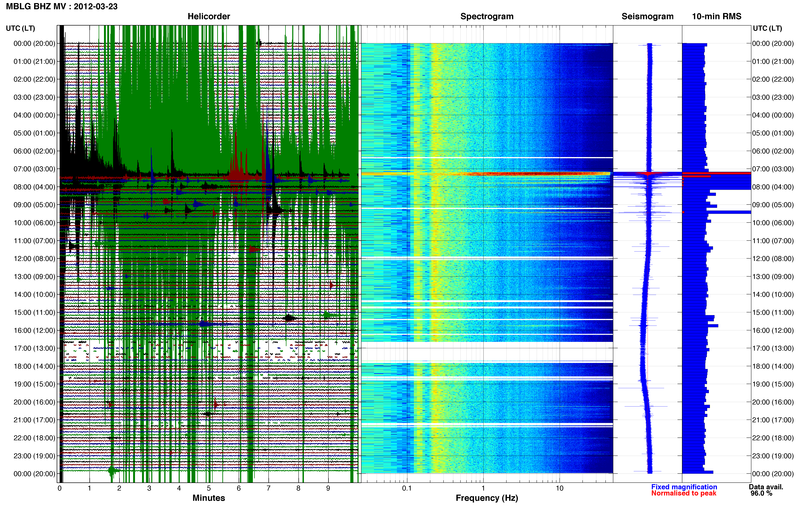Click the '5' minutes tick label
This screenshot has width=812, height=508.
(x=209, y=488)
